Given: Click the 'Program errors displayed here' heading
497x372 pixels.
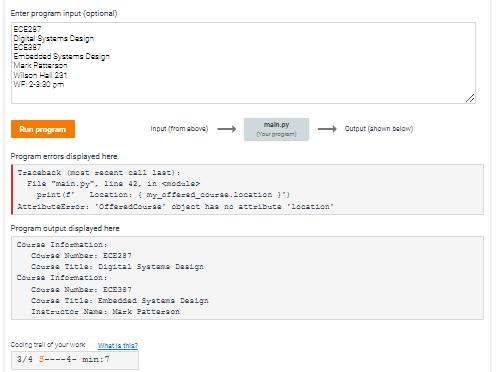Looking at the screenshot, I should [64, 156].
